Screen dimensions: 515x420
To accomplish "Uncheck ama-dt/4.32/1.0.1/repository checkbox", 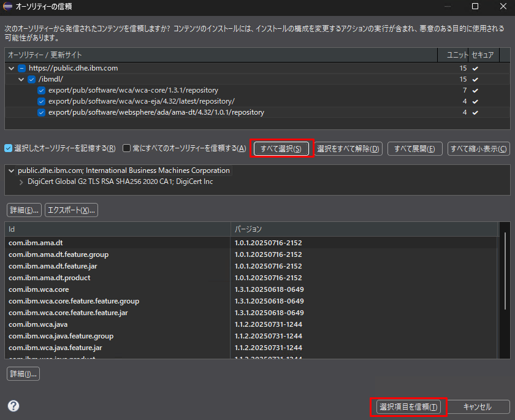I will click(42, 113).
